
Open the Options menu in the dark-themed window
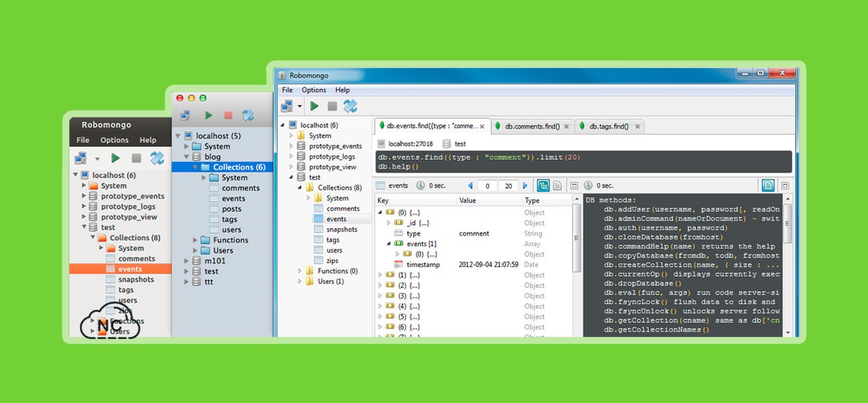115,140
